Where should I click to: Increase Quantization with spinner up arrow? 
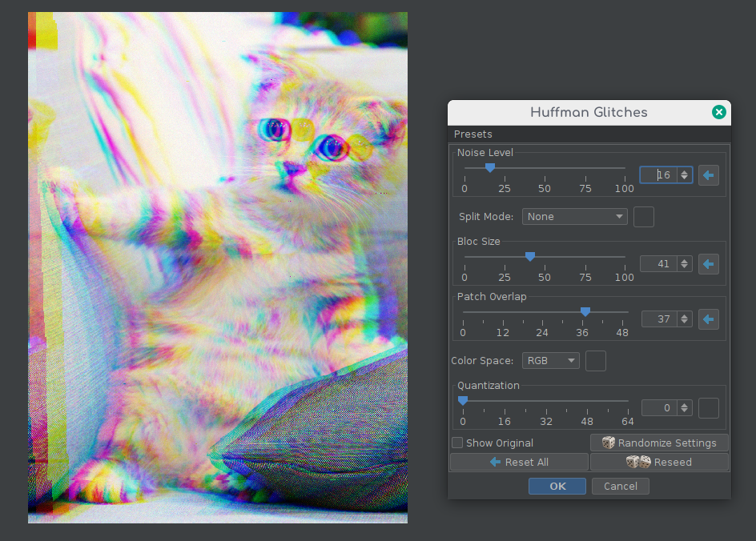(x=684, y=404)
